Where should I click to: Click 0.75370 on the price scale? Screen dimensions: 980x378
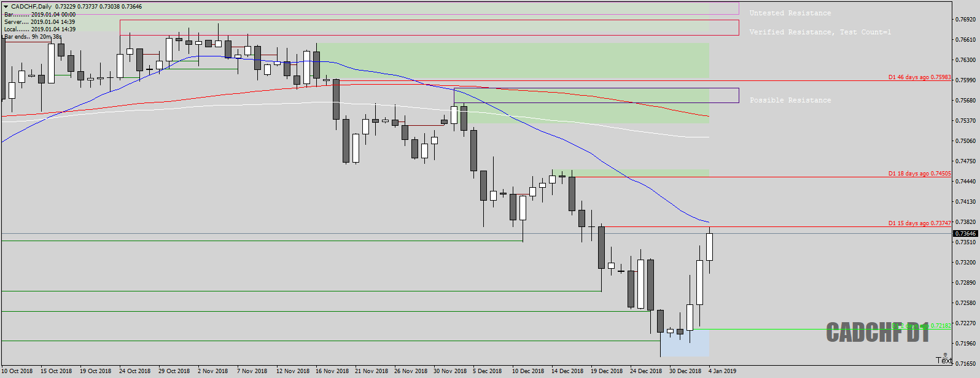tap(965, 121)
